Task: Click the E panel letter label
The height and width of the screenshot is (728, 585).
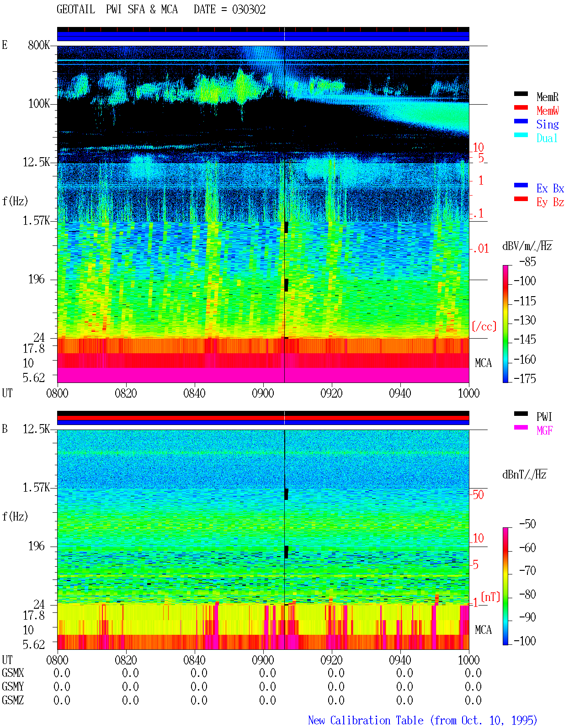Action: pyautogui.click(x=5, y=45)
